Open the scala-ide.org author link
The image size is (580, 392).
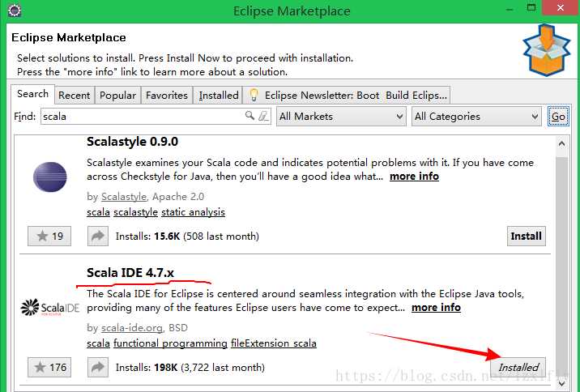132,328
